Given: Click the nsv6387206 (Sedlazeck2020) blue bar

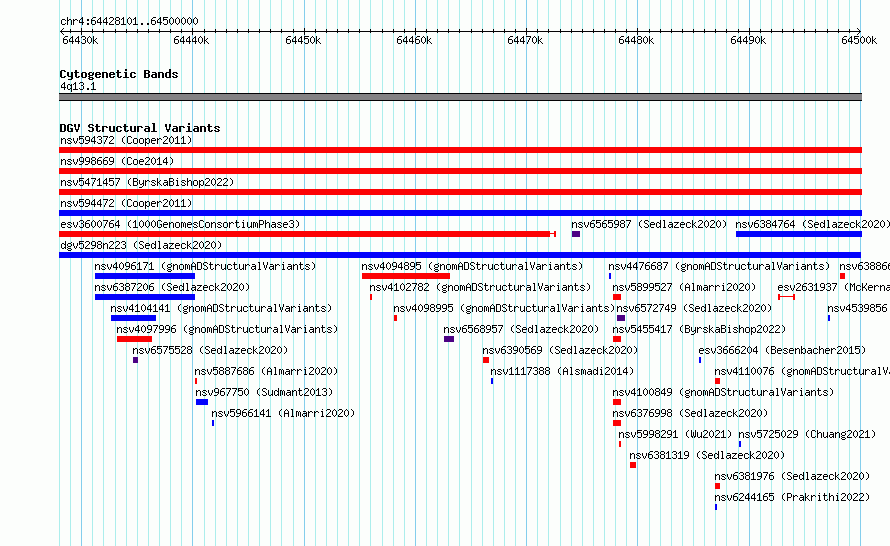Looking at the screenshot, I should 145,297.
